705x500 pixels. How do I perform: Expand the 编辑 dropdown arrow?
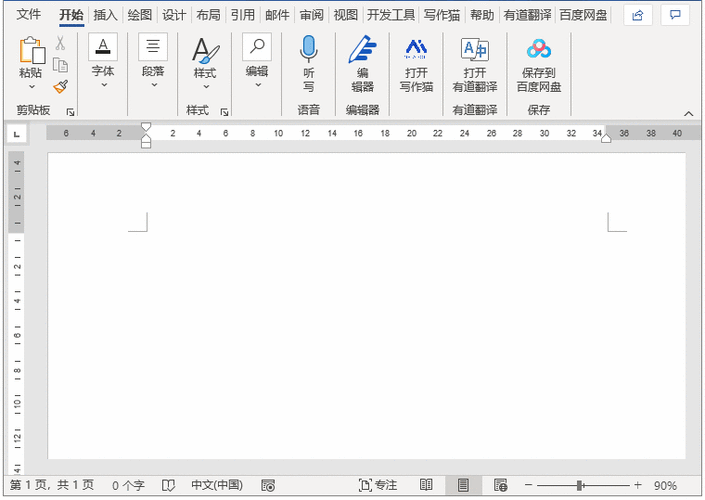tap(258, 85)
